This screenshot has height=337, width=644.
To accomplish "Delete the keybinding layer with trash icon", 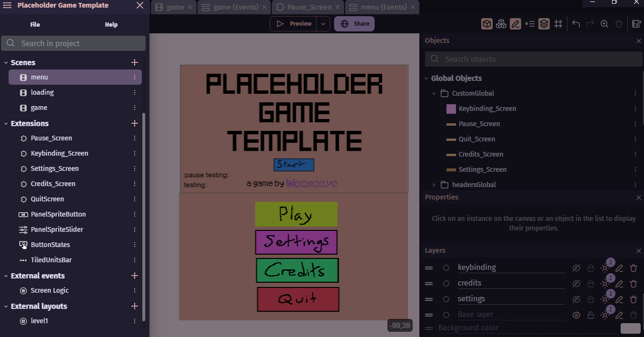I will click(634, 268).
